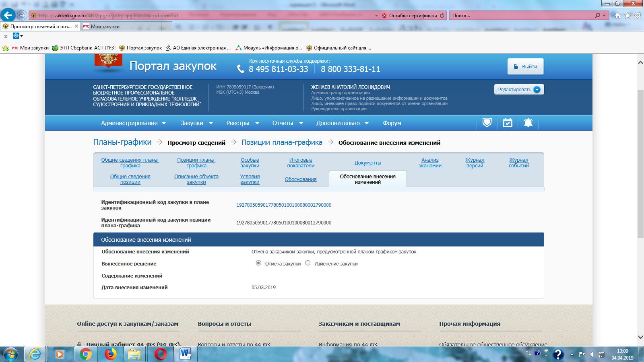Switch to 'Журнал версий' tab
Viewport: 644px width, 362px height.
(475, 163)
